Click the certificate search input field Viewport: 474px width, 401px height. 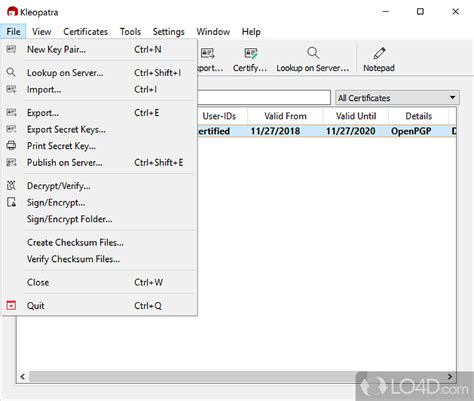pos(264,98)
